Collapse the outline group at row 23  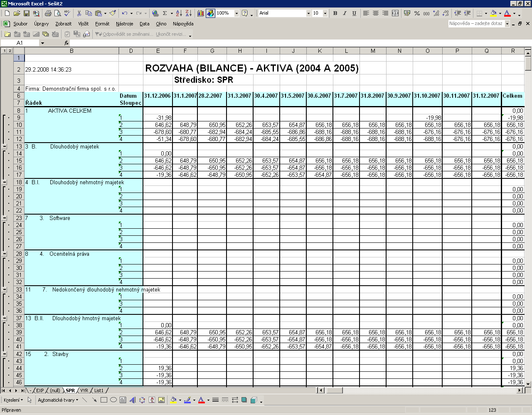click(x=5, y=218)
